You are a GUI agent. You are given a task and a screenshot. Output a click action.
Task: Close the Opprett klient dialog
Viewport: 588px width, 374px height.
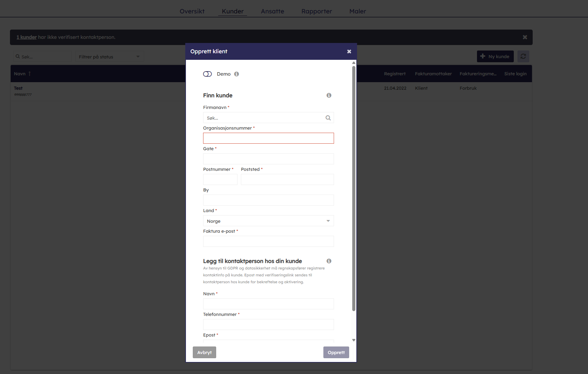tap(349, 52)
